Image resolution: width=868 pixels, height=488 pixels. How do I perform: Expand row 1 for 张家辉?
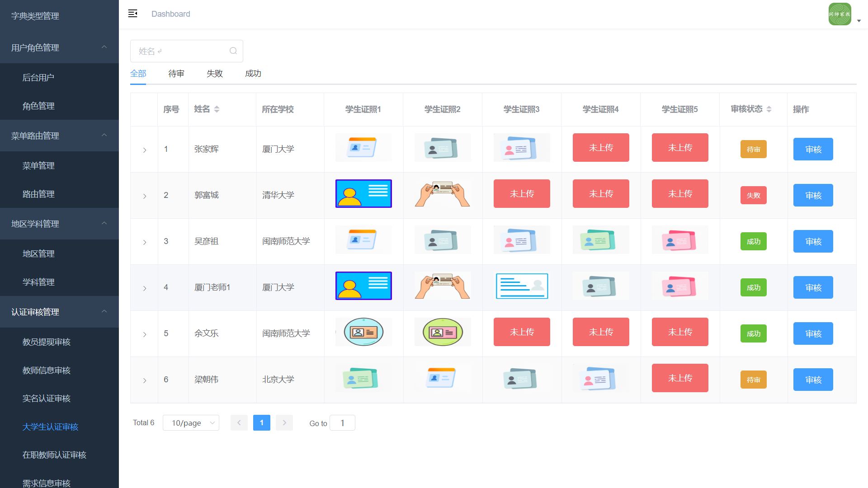(x=145, y=150)
